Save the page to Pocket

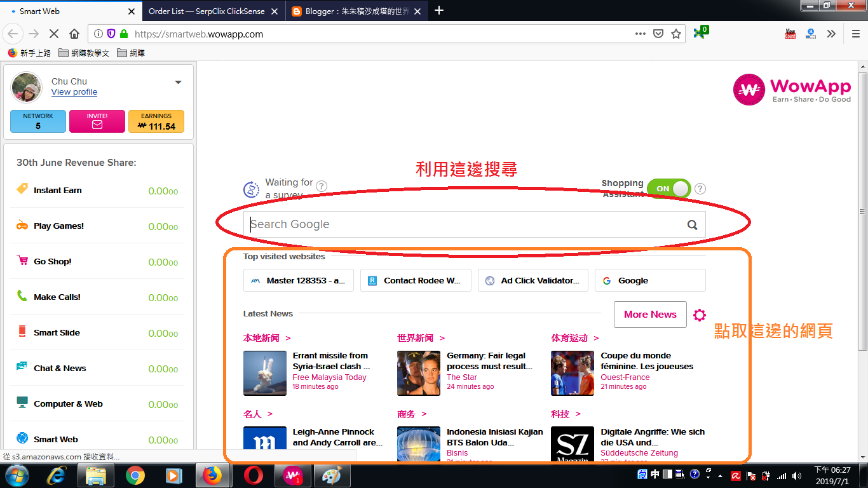tap(659, 34)
